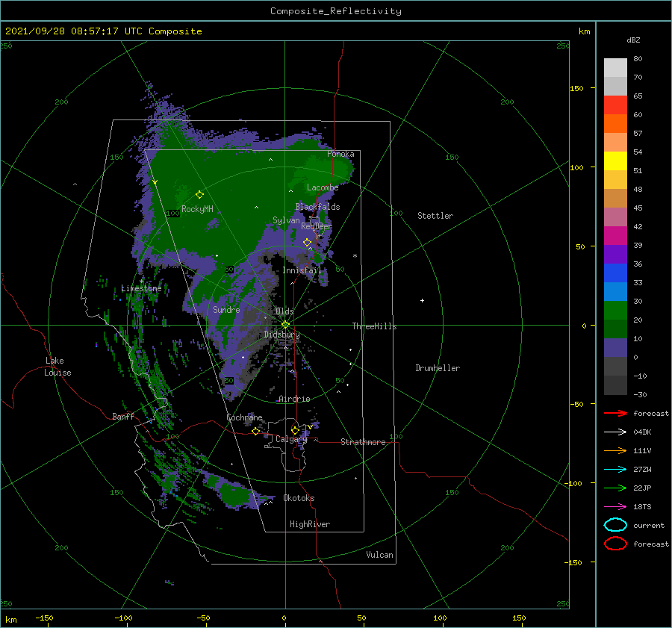Click the ThreeHills label
Image resolution: width=672 pixels, height=628 pixels.
coord(375,326)
